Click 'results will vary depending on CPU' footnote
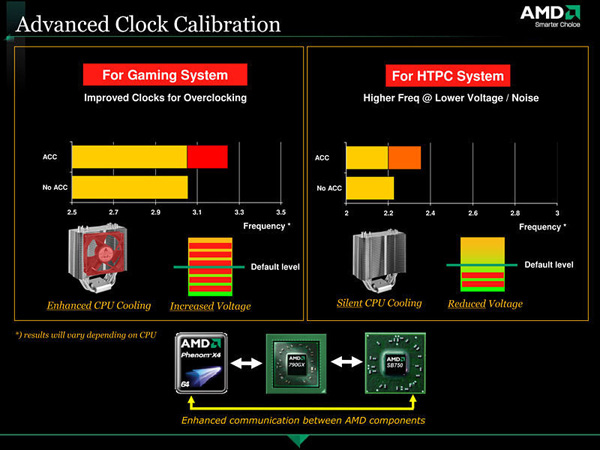This screenshot has width=600, height=450. tap(90, 335)
